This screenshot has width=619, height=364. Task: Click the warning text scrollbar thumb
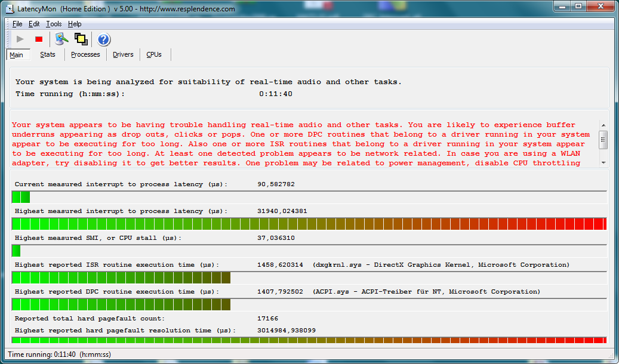(x=603, y=140)
